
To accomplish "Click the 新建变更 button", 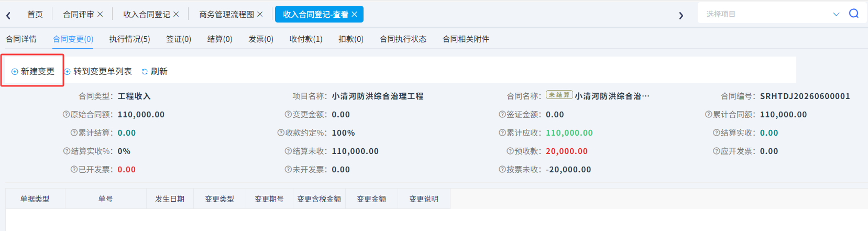I will coord(32,71).
